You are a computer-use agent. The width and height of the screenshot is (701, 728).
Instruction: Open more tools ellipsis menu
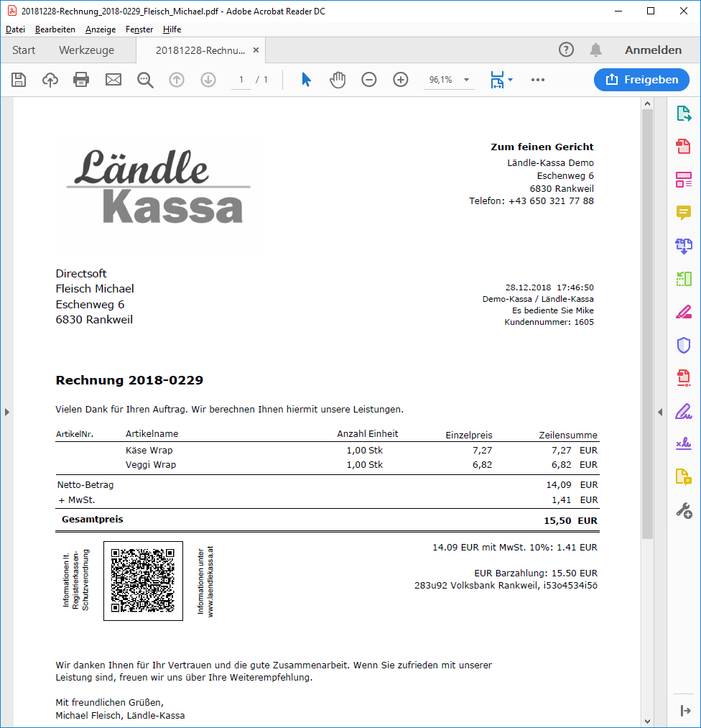(538, 80)
